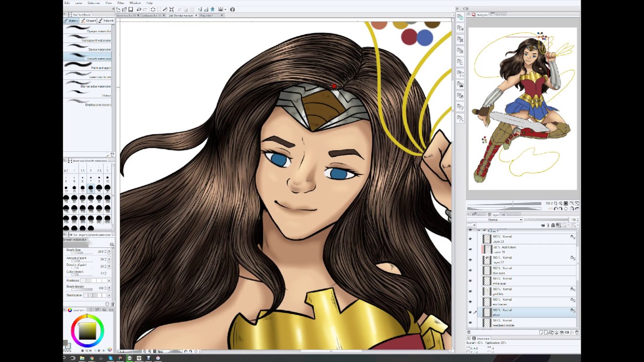
Task: Click first icon in right vertical dock strip
Action: coord(460,17)
